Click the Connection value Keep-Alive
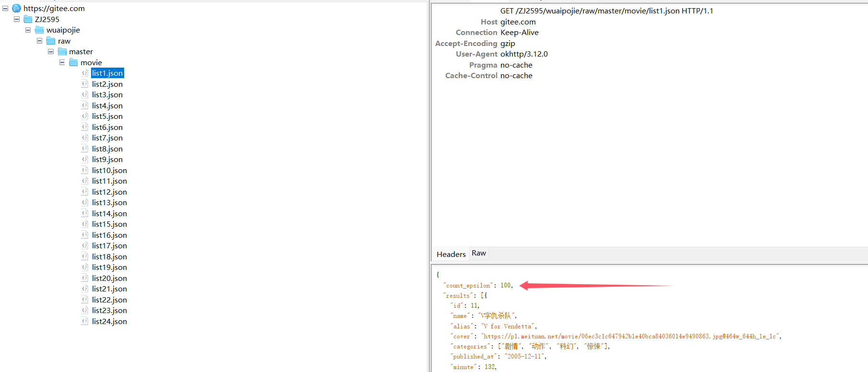868x372 pixels. point(520,32)
